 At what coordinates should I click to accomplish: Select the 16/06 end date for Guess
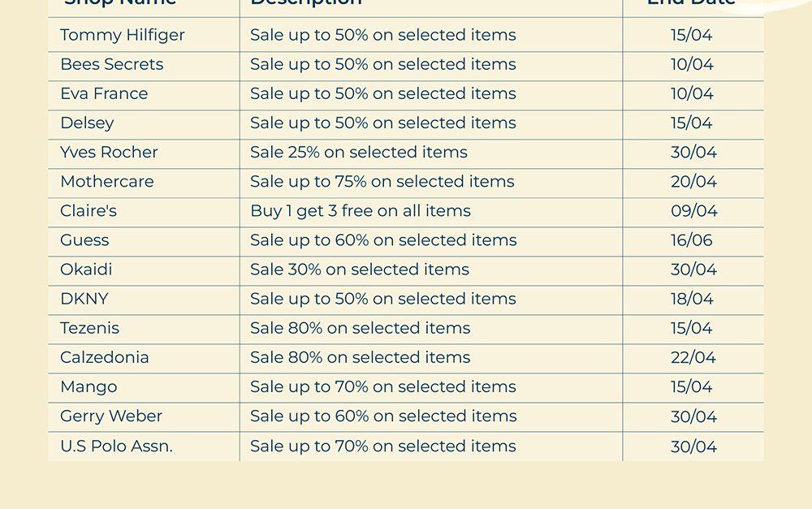tap(692, 239)
